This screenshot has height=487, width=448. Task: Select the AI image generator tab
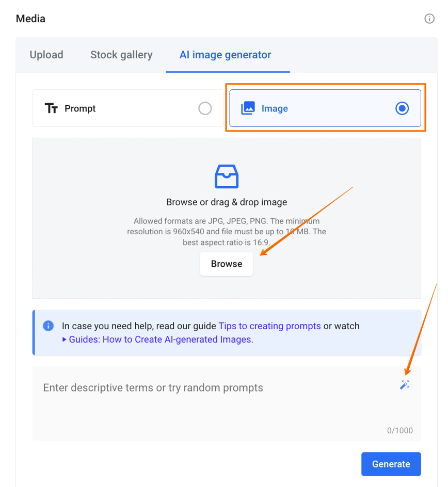225,55
